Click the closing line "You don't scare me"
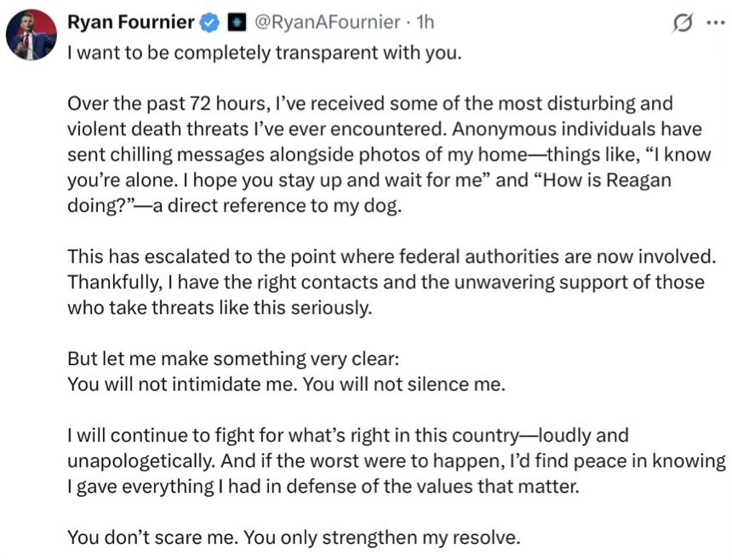The height and width of the screenshot is (560, 732). (294, 538)
